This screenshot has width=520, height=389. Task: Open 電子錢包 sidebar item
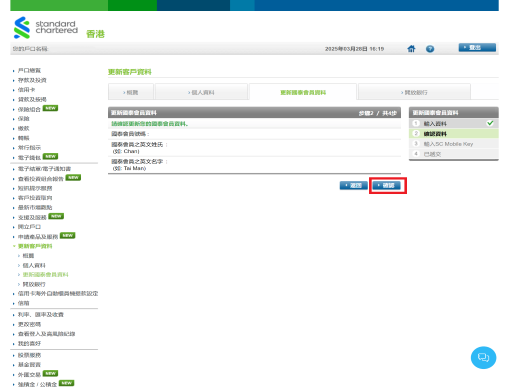[29, 158]
